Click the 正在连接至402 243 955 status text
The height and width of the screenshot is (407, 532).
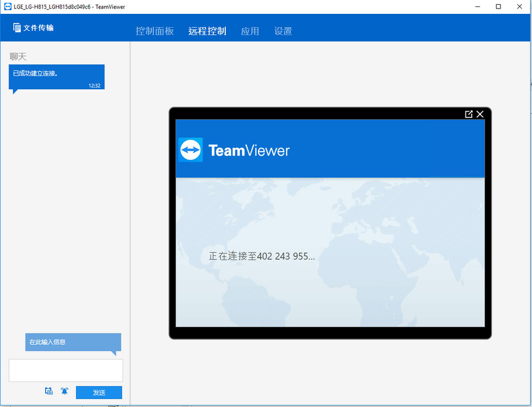coord(261,256)
